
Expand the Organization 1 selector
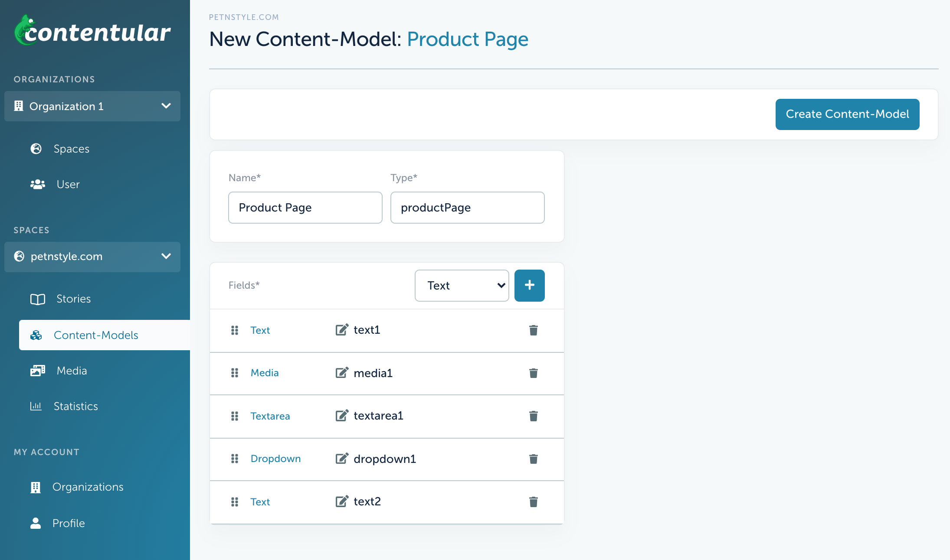click(x=92, y=106)
